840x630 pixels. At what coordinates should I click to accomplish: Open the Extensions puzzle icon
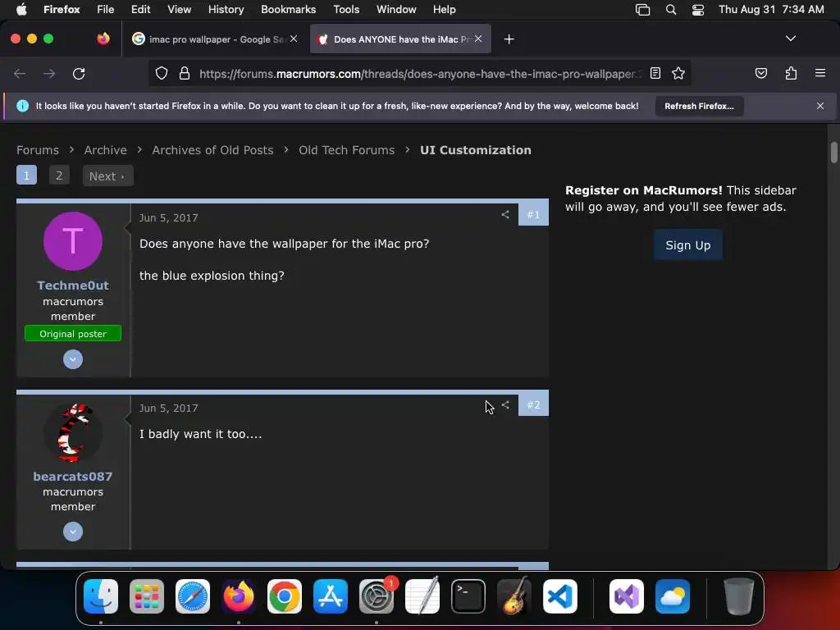(791, 73)
